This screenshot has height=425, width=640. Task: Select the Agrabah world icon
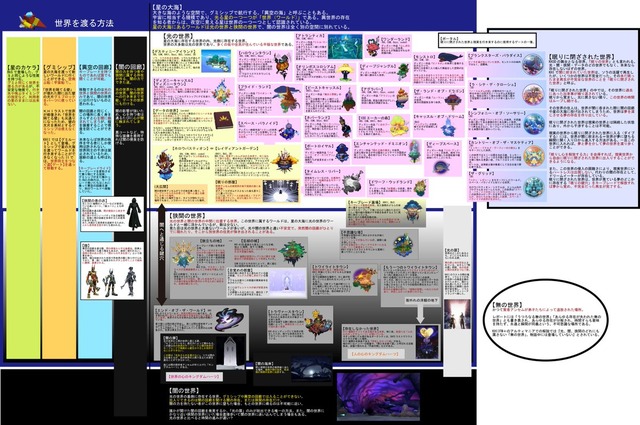click(402, 98)
